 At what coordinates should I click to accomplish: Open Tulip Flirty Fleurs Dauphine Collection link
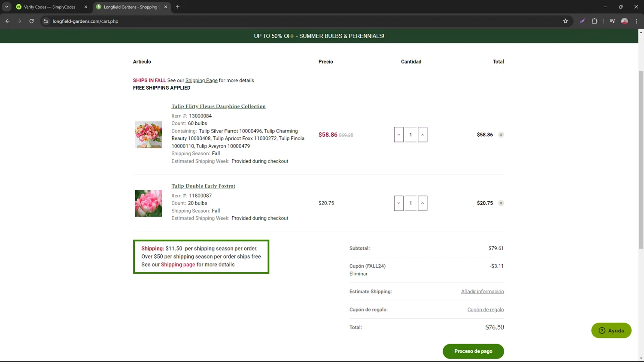click(219, 106)
